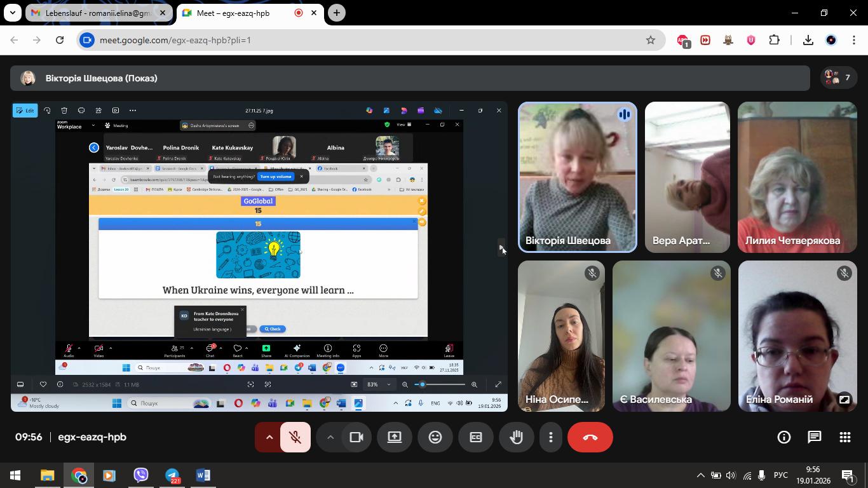Leave the call with red button
This screenshot has width=868, height=488.
pos(590,437)
